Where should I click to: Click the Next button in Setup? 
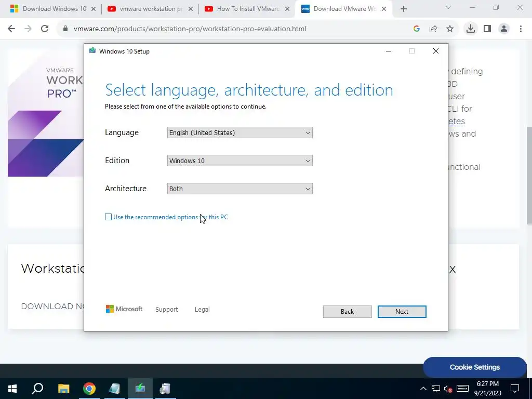tap(402, 312)
